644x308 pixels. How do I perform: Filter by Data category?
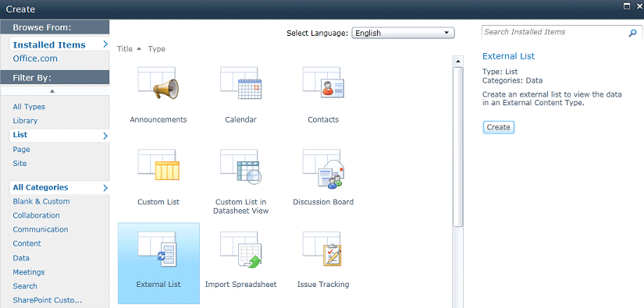coord(21,258)
